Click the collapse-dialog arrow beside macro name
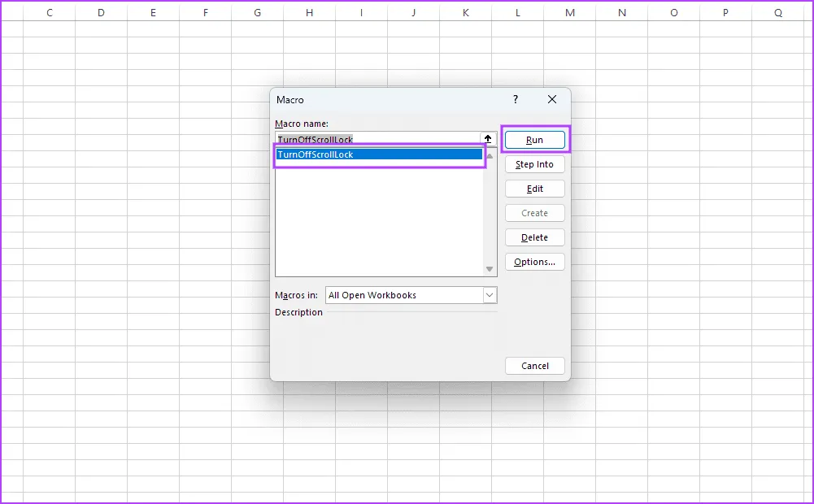The width and height of the screenshot is (814, 504). [x=488, y=139]
